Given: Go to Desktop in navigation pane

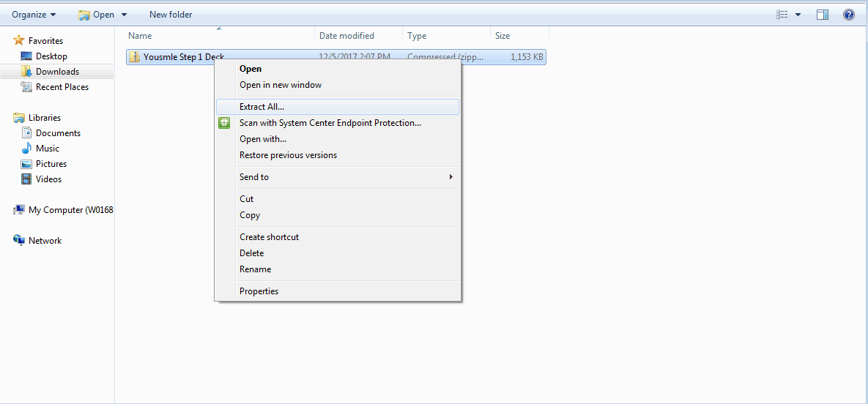Looking at the screenshot, I should click(51, 56).
